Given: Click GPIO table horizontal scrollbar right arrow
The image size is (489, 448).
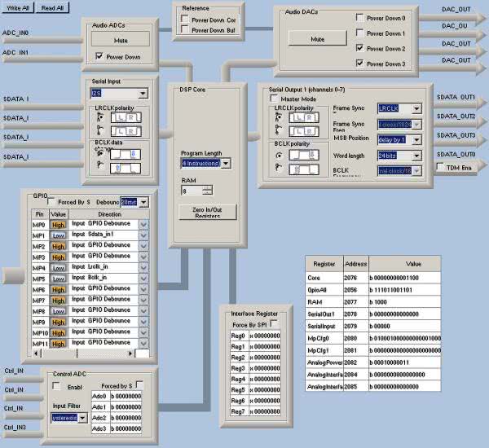Looking at the screenshot, I should point(130,354).
